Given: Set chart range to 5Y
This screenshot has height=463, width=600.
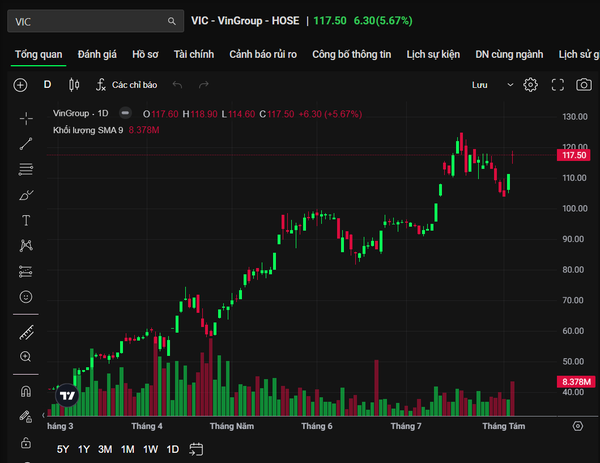Looking at the screenshot, I should click(x=63, y=449).
